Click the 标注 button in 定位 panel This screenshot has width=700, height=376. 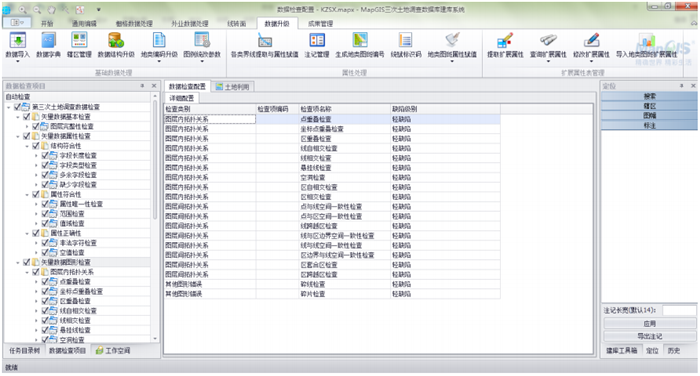pos(650,125)
